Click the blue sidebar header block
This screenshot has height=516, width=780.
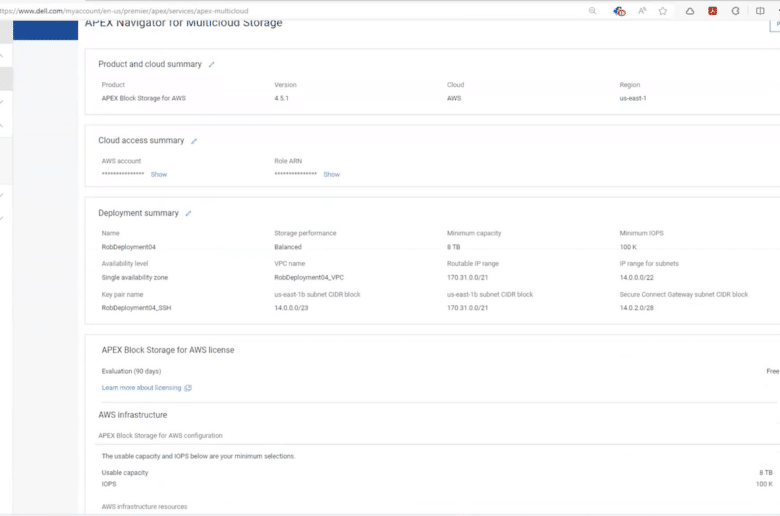coord(45,30)
